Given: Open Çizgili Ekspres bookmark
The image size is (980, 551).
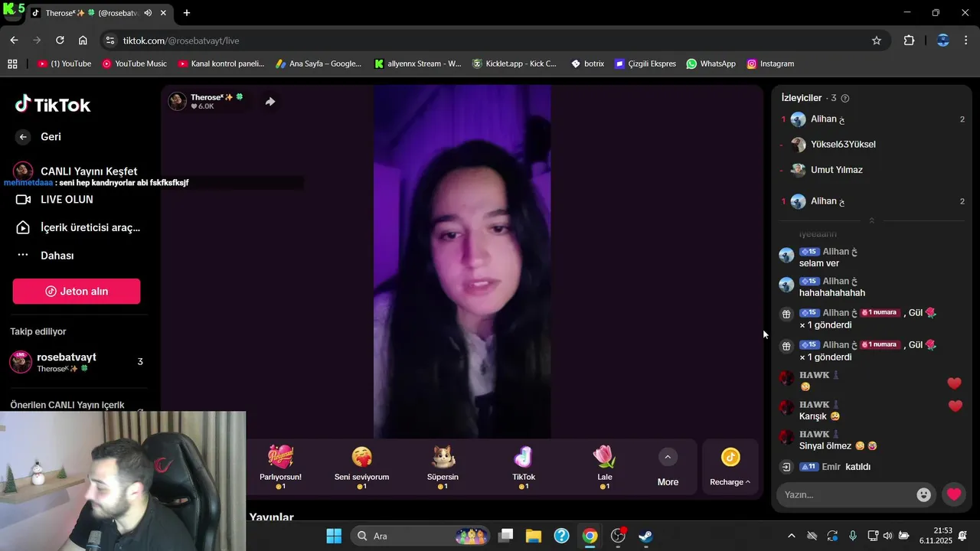Looking at the screenshot, I should (645, 64).
